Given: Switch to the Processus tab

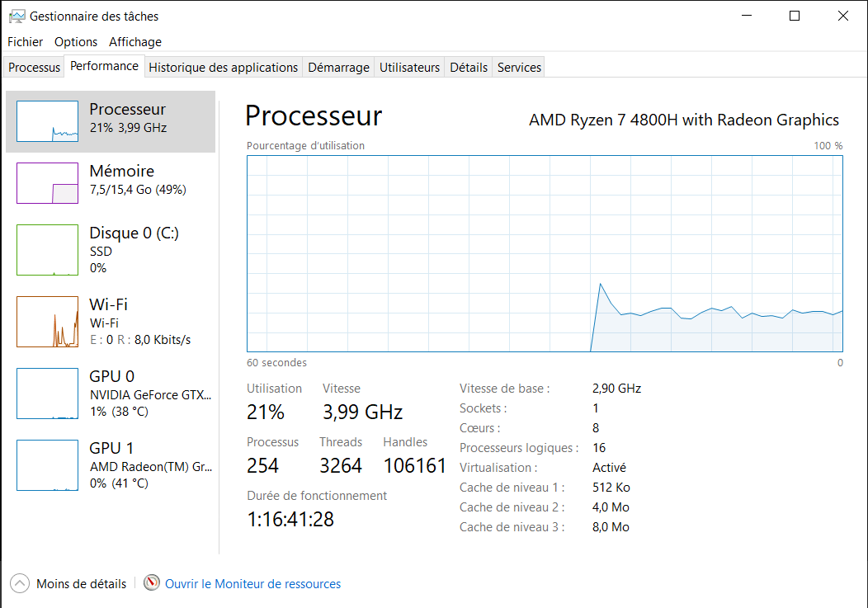Looking at the screenshot, I should coord(35,68).
